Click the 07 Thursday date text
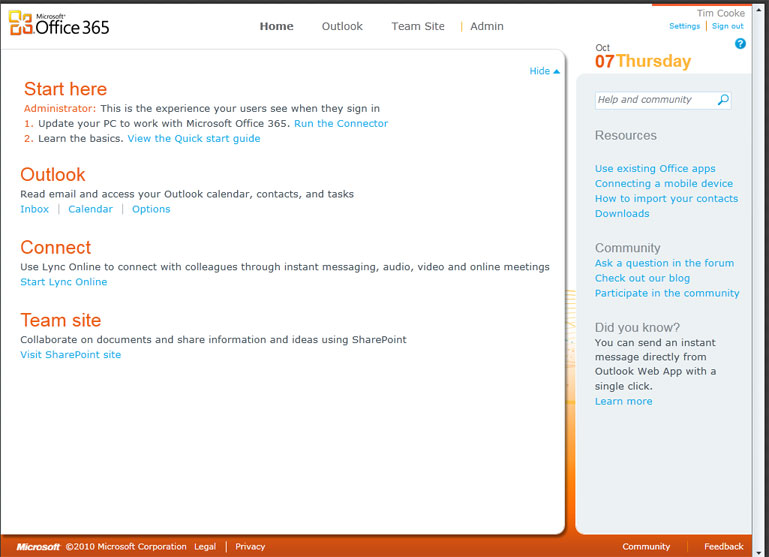 [x=643, y=61]
